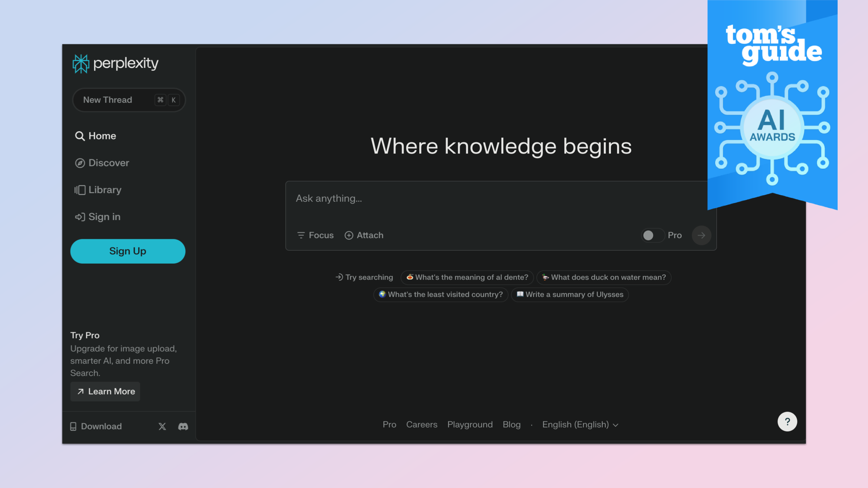The image size is (868, 488).
Task: Enable the Pro search toggle
Action: 652,235
